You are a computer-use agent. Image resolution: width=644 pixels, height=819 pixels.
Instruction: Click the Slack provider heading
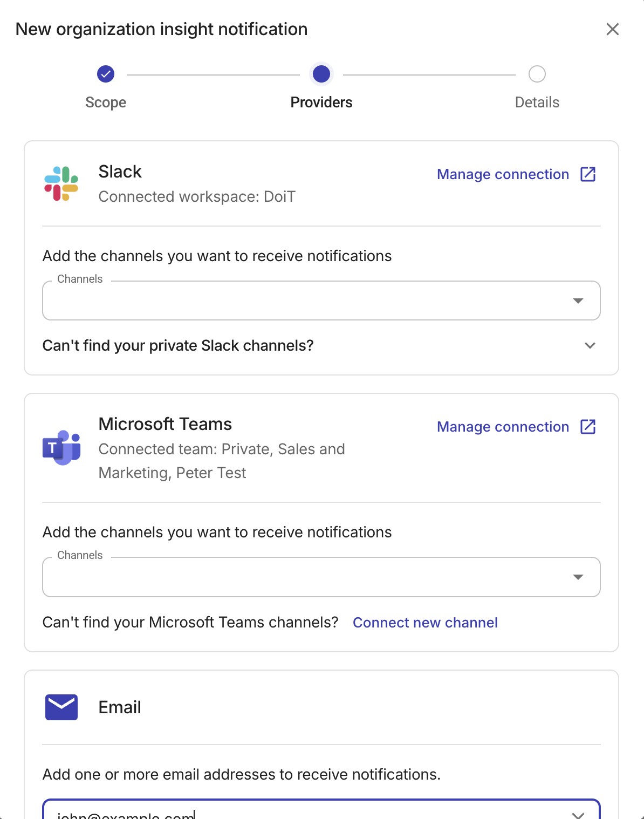(120, 172)
